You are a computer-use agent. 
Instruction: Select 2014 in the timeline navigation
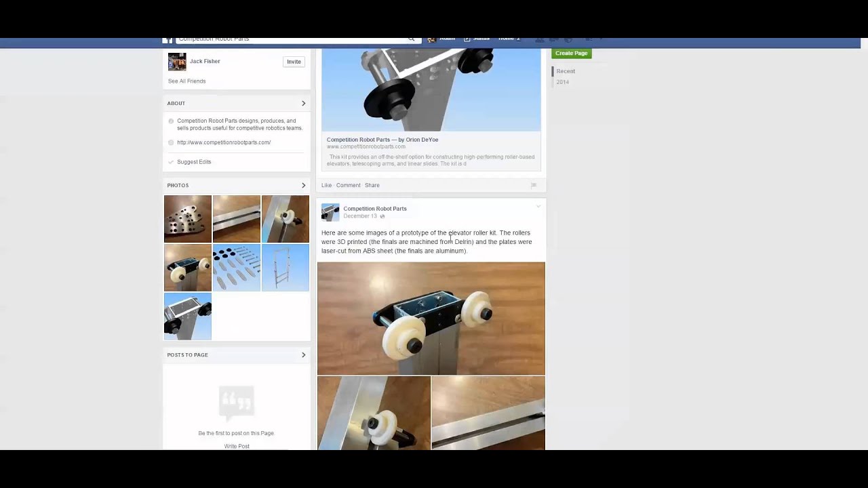(x=563, y=82)
